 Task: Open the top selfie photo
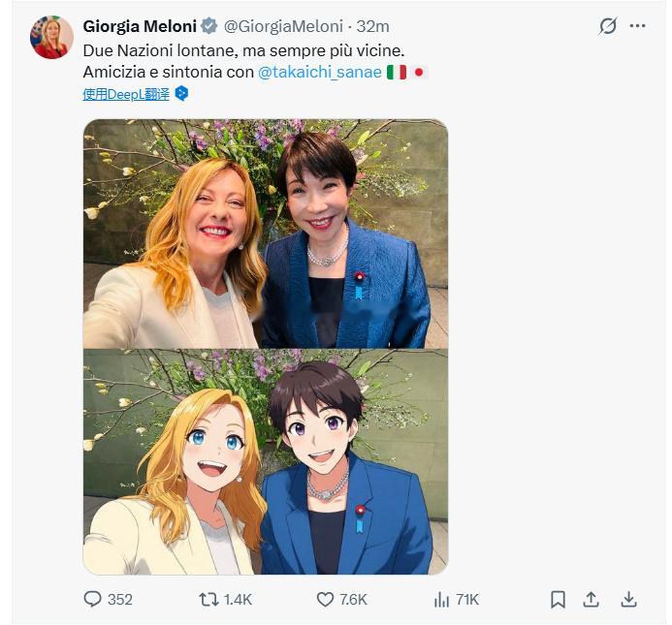(x=266, y=233)
